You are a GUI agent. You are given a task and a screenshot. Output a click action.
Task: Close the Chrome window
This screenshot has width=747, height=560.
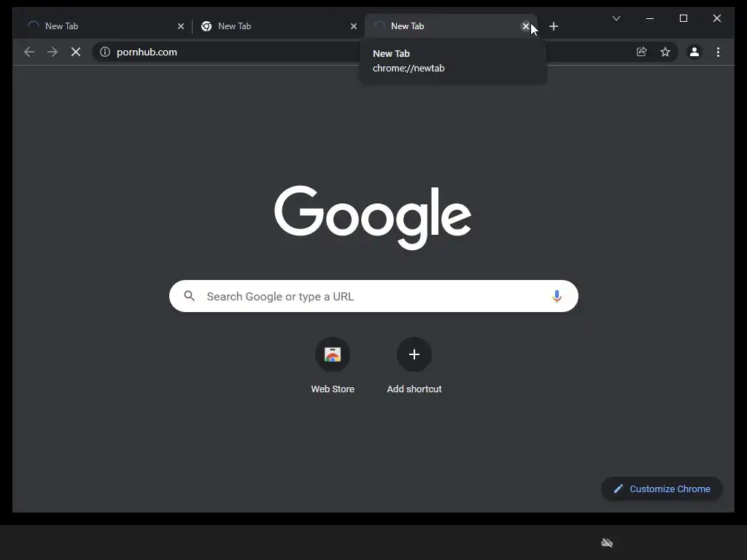pyautogui.click(x=716, y=18)
